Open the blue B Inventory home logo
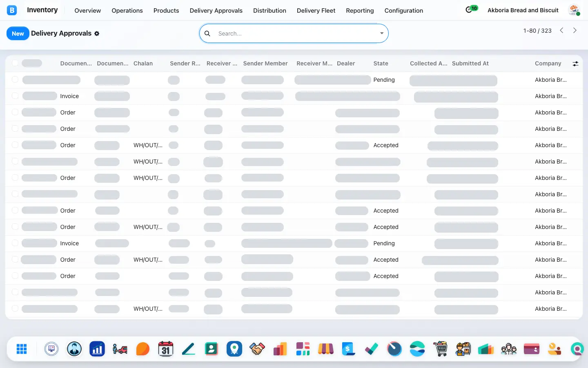588x368 pixels. [12, 10]
